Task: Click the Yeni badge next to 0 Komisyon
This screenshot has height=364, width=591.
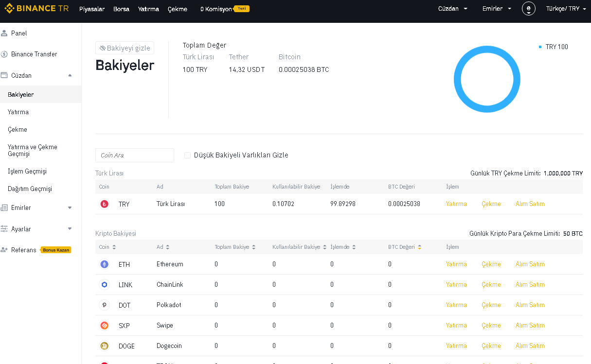Action: (242, 9)
